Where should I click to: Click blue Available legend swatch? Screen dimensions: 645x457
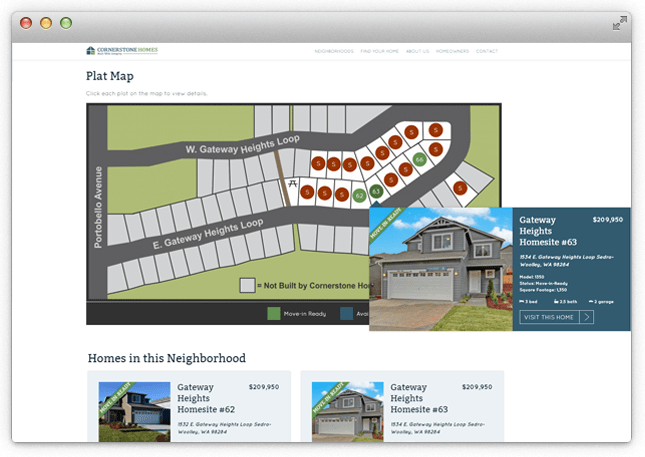click(x=346, y=313)
